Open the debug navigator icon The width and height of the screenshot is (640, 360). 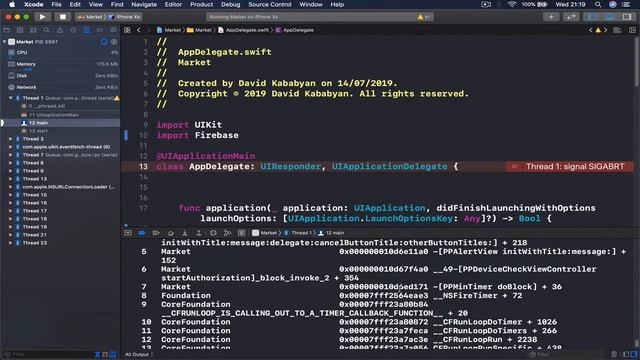tap(87, 30)
